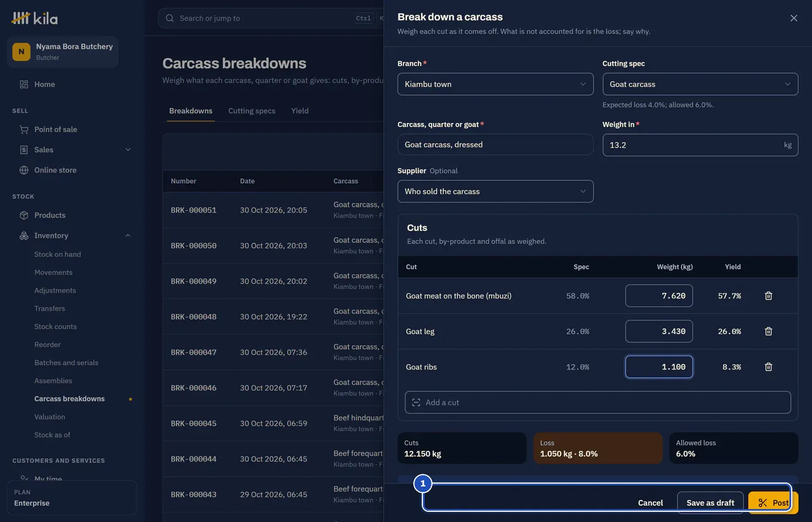Click the search magnifier icon
This screenshot has height=522, width=812.
170,18
